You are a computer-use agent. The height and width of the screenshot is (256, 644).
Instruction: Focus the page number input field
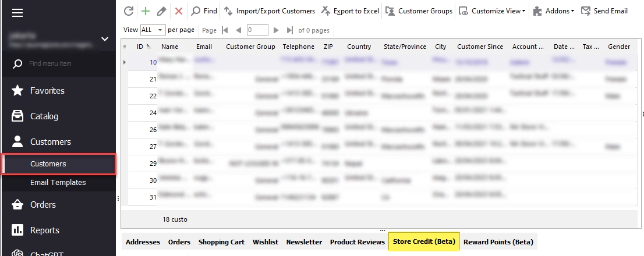257,30
